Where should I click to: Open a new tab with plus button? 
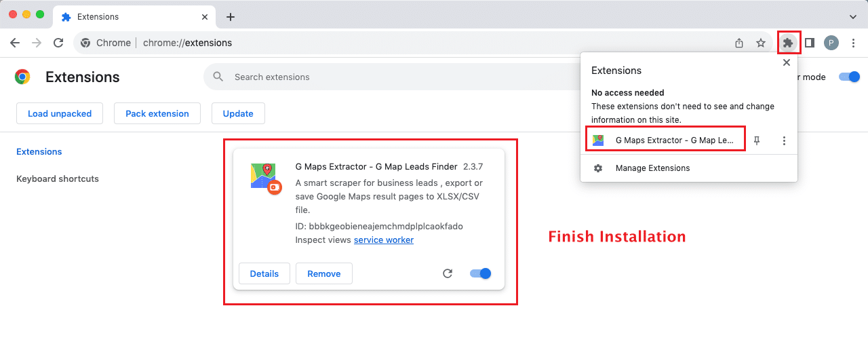tap(231, 16)
